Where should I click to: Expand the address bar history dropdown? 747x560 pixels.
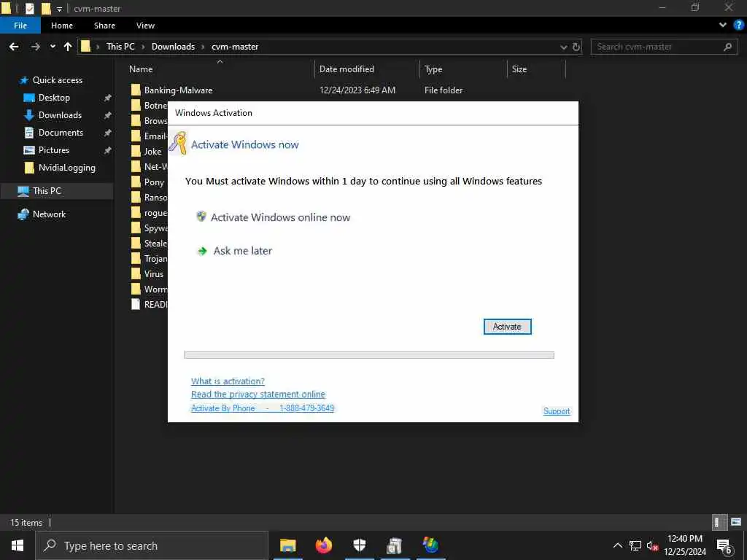[564, 47]
